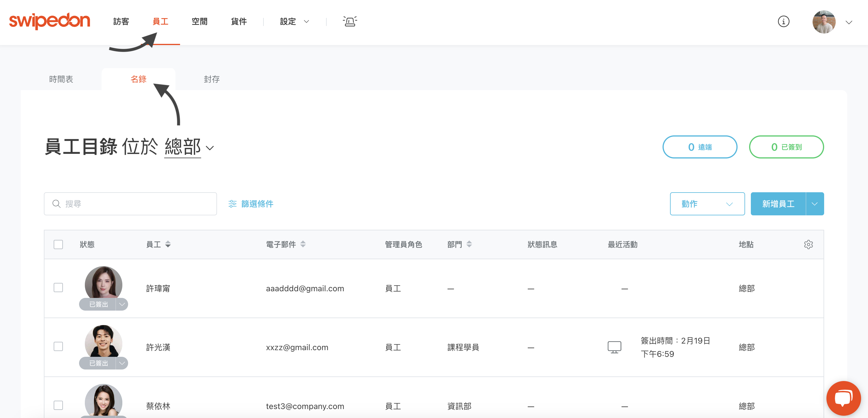
Task: Click the name 許光漢
Action: (x=158, y=347)
